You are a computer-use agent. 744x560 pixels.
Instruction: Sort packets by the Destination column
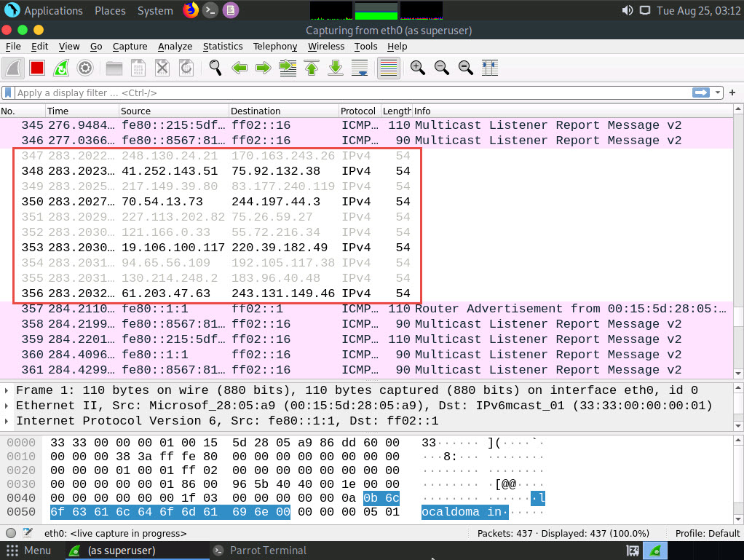coord(284,111)
